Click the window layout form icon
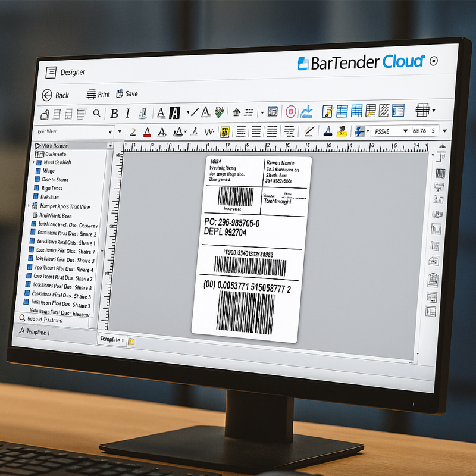Image resolution: width=476 pixels, height=476 pixels. (x=273, y=112)
